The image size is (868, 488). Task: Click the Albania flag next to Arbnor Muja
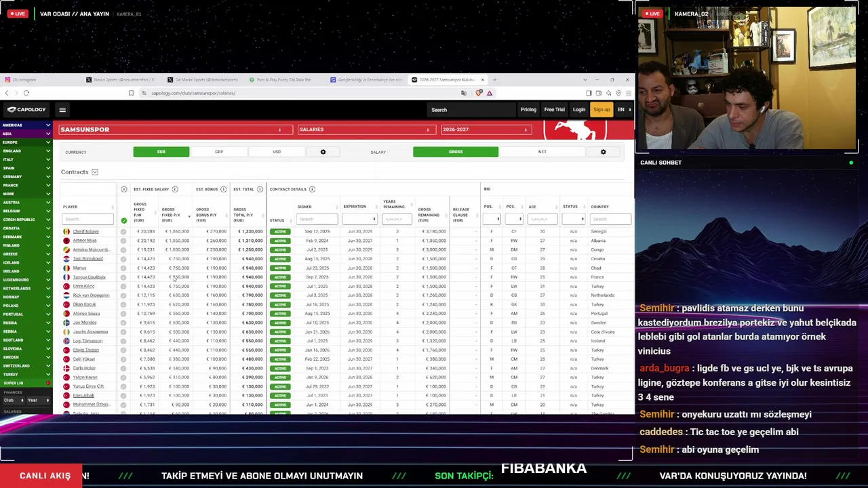[66, 241]
